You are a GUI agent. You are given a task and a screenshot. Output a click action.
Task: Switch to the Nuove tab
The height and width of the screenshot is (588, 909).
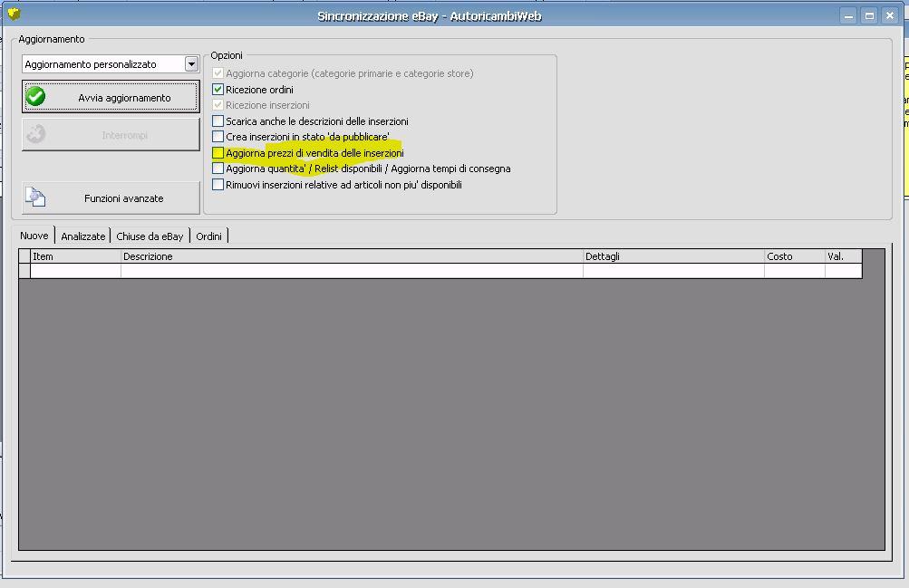pos(34,236)
